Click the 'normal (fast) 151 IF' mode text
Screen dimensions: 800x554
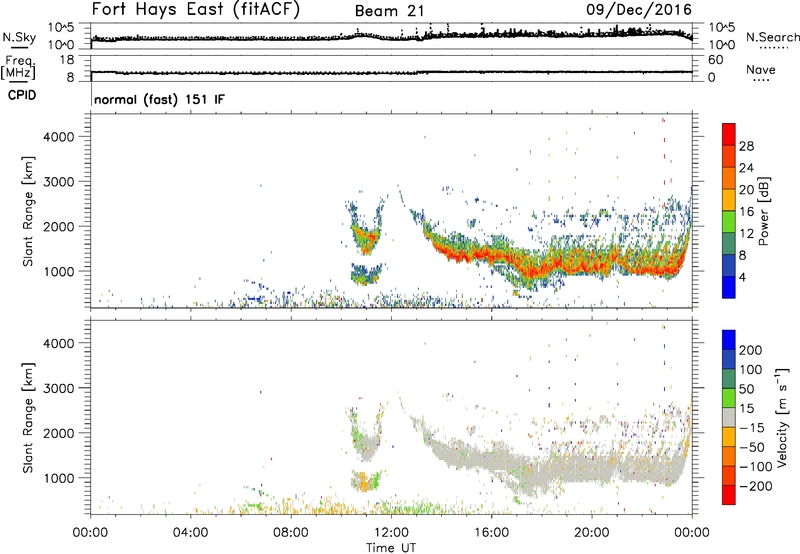tap(159, 99)
